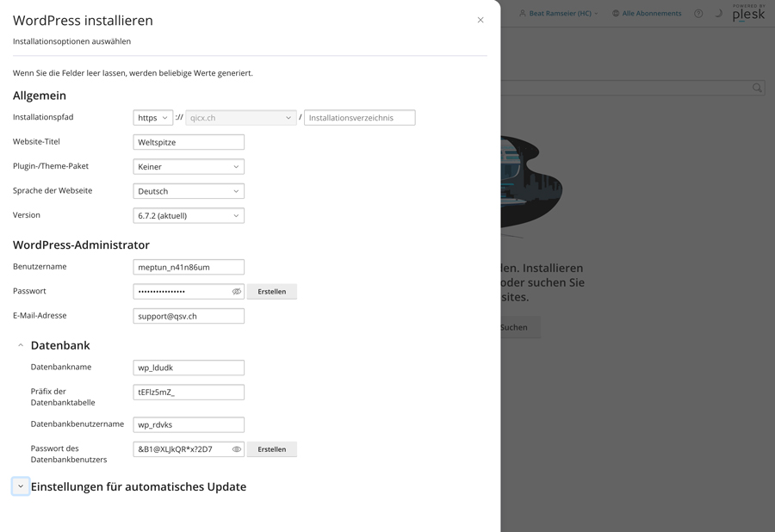Show the administrator password
The height and width of the screenshot is (532, 775).
click(x=237, y=292)
